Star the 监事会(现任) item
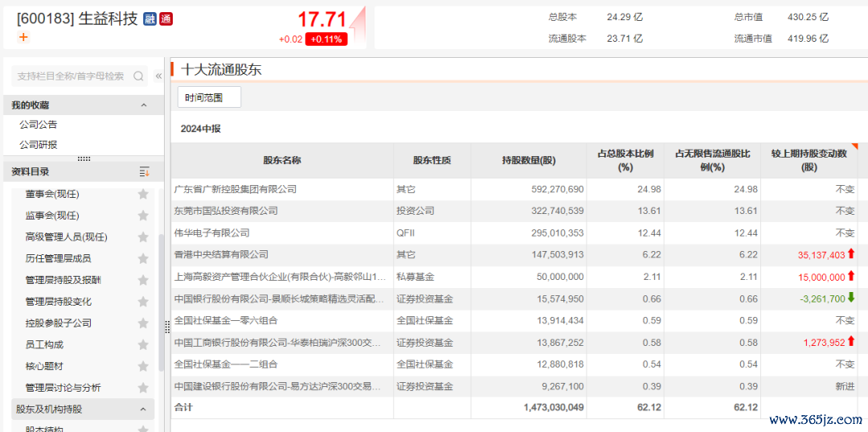Screen dimensions: 868x432 pyautogui.click(x=143, y=216)
